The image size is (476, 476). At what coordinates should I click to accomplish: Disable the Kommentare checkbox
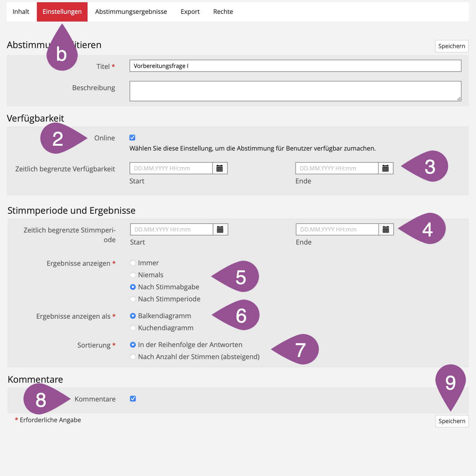133,399
